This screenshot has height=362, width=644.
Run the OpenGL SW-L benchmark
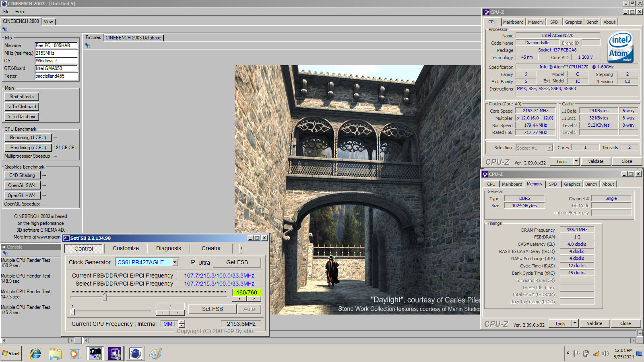pyautogui.click(x=22, y=185)
